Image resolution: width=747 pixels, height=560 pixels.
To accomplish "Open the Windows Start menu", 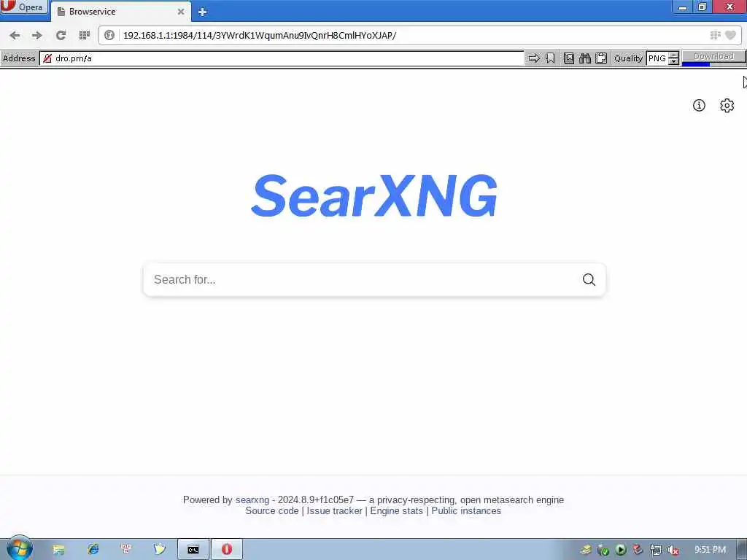I will 20,548.
